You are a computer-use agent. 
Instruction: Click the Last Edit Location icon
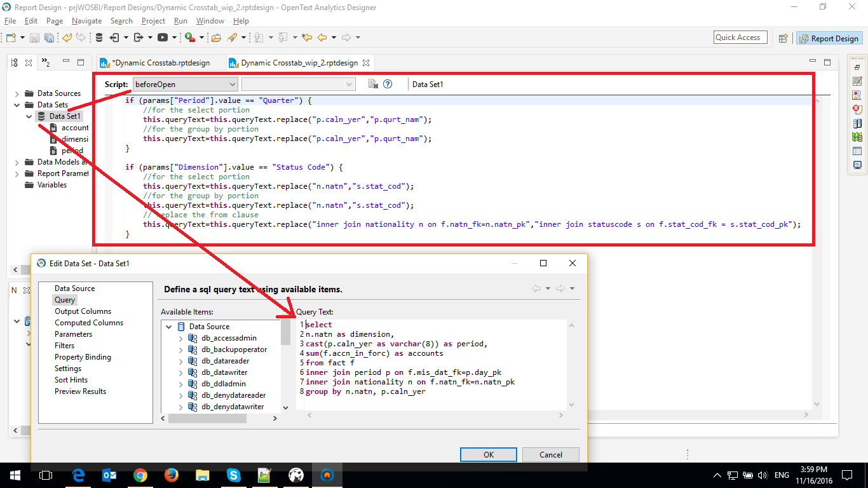coord(307,37)
